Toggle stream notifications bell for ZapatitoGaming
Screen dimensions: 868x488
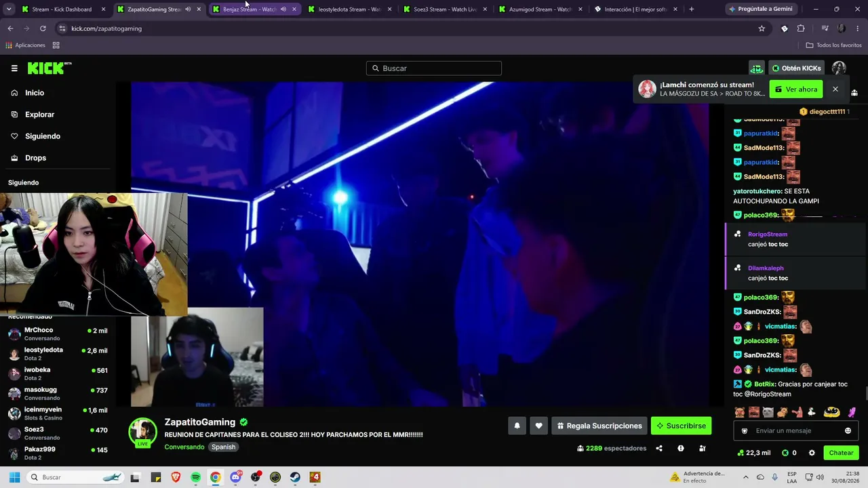coord(517,426)
